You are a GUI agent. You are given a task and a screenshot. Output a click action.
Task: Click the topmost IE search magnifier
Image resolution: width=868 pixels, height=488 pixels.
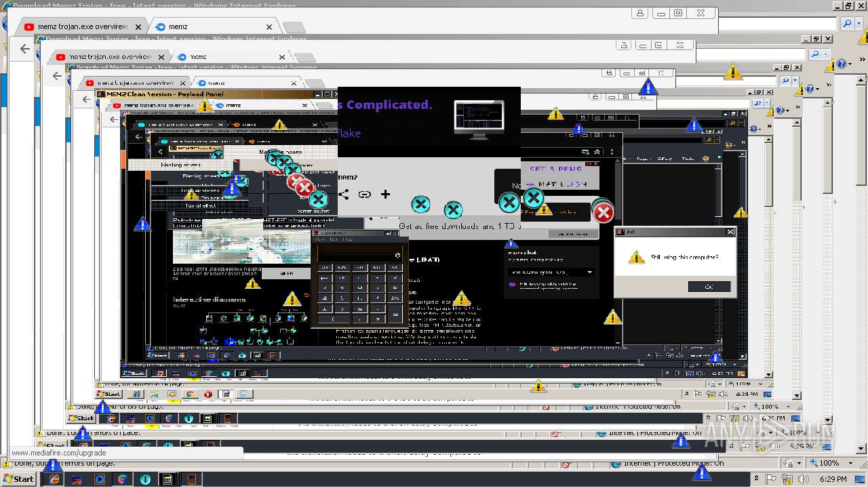pyautogui.click(x=848, y=24)
